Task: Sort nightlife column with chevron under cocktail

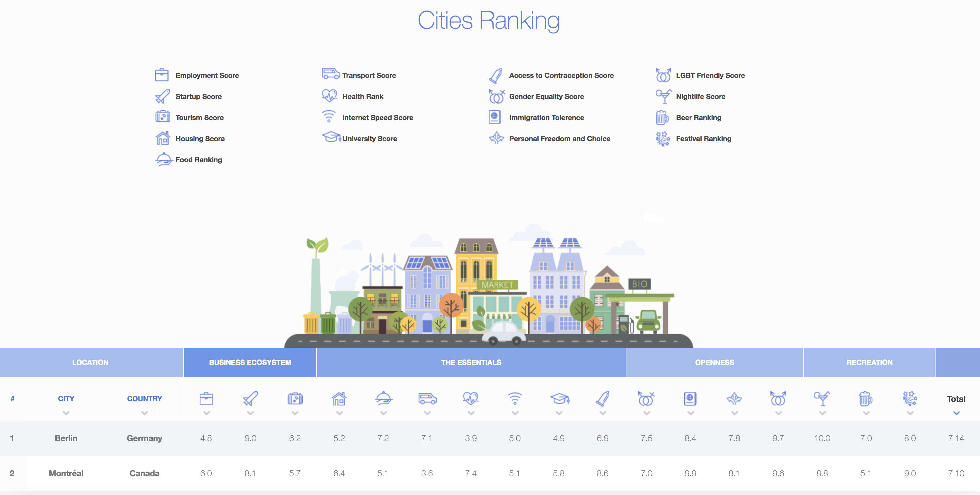Action: [822, 413]
